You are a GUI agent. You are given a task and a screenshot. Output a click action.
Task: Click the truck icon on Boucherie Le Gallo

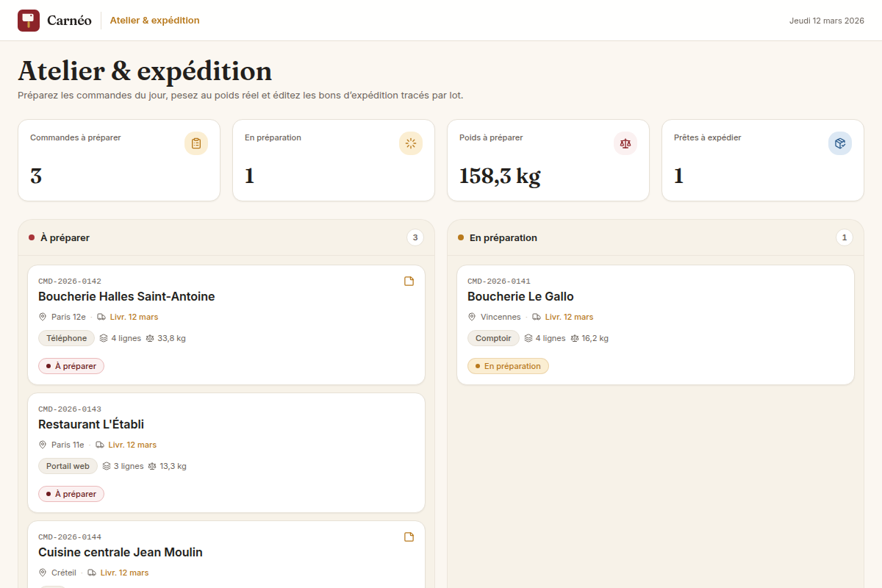pos(537,317)
